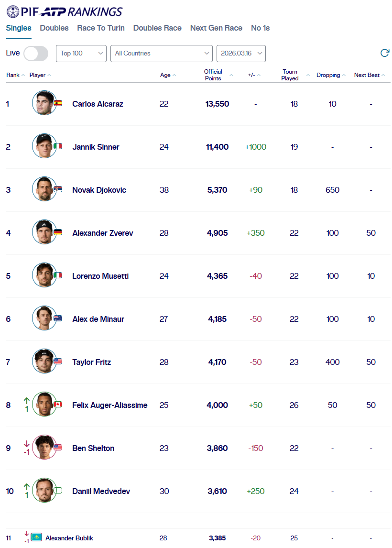392x548 pixels.
Task: Sort rankings by Age arrow
Action: pos(174,76)
